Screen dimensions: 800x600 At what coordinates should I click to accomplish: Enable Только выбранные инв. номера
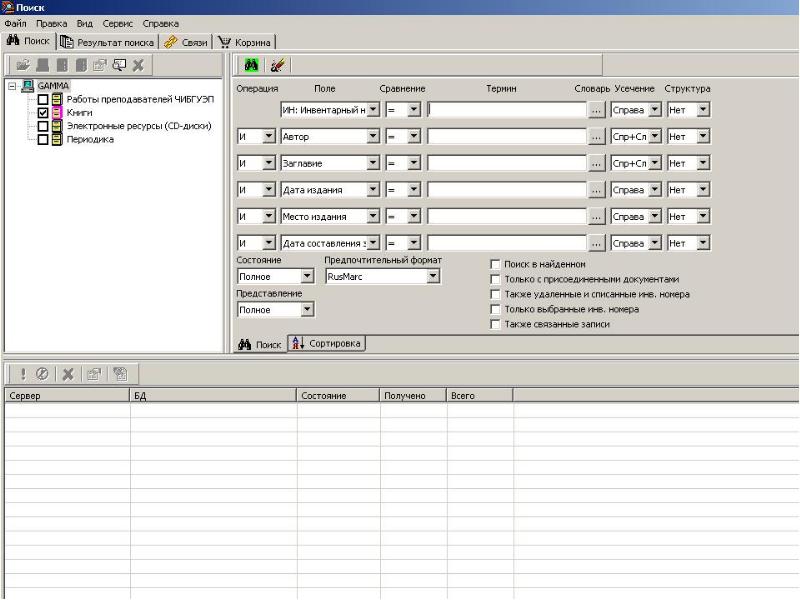tap(495, 309)
